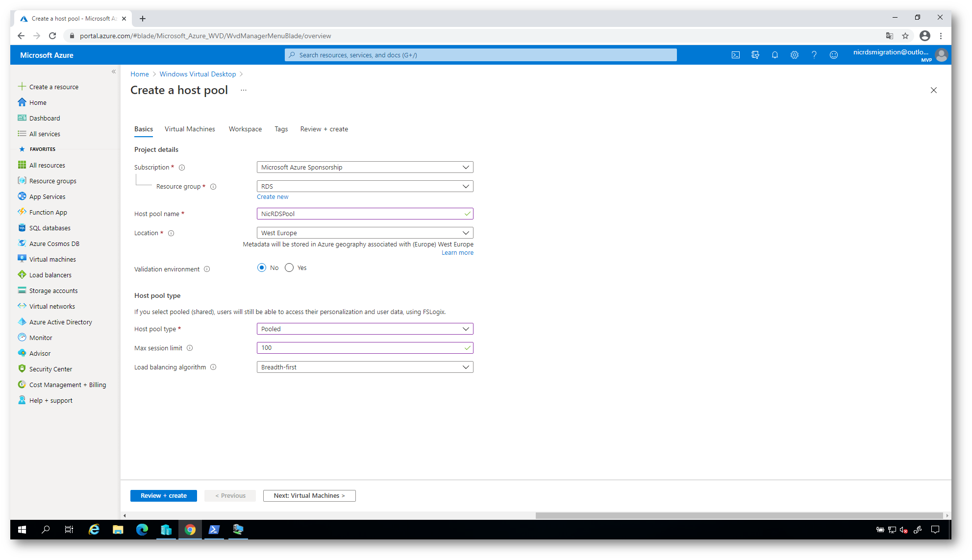Bookmark this page with the star icon
972x560 pixels.
pos(905,36)
